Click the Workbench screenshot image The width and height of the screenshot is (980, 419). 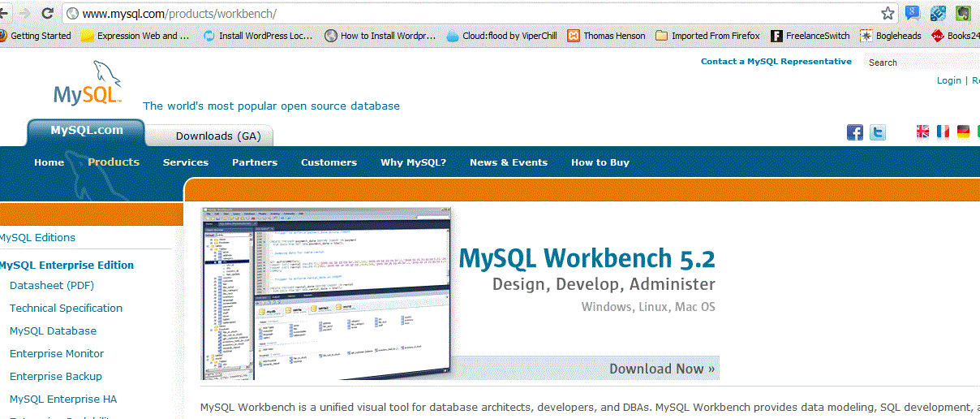coord(326,293)
